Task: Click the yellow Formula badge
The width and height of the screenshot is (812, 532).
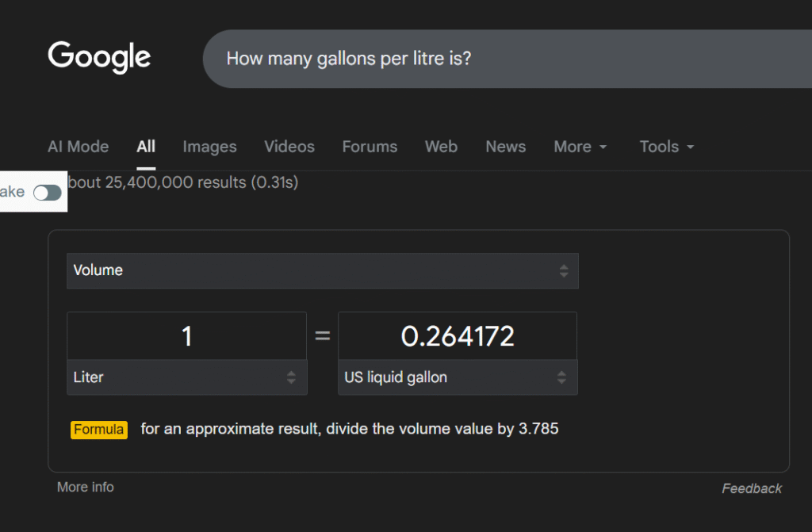Action: pos(99,430)
